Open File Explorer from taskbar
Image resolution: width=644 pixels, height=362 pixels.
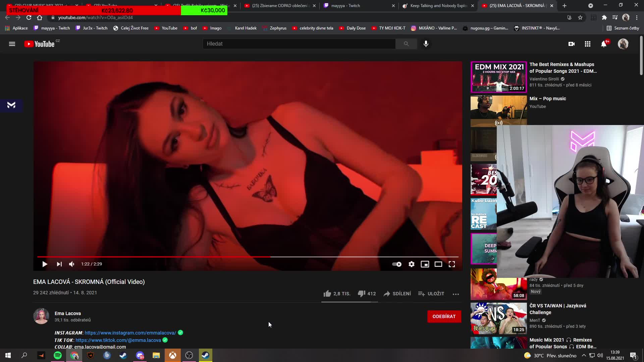(156, 355)
